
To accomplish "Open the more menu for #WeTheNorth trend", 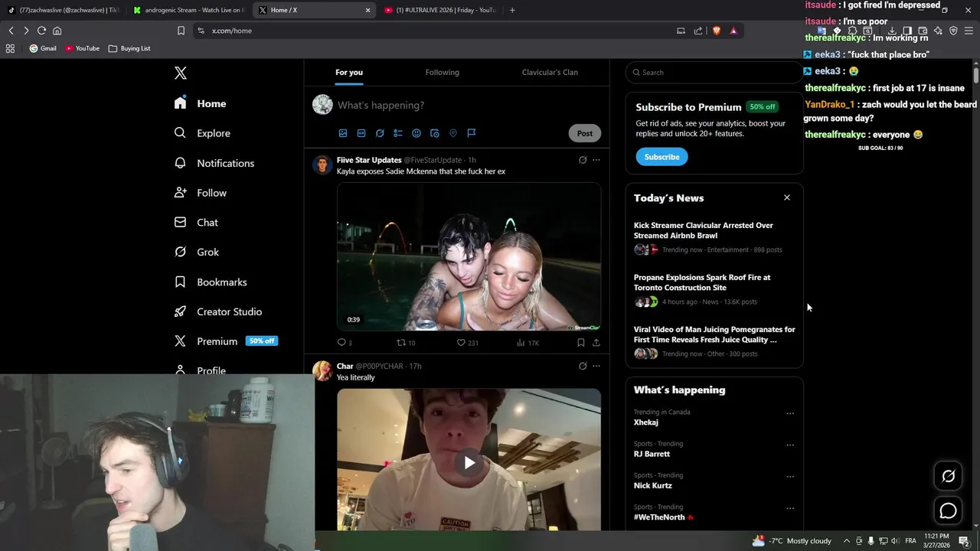I will point(790,508).
